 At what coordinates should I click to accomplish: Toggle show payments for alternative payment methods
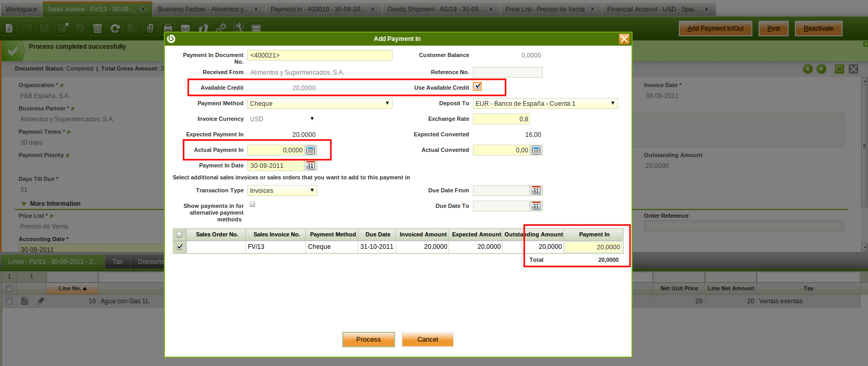pyautogui.click(x=253, y=204)
